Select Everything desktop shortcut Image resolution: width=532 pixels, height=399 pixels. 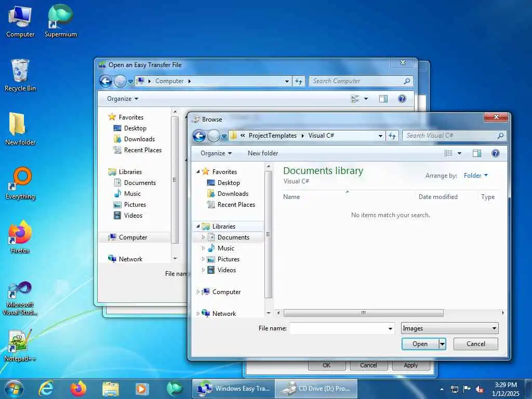click(20, 183)
